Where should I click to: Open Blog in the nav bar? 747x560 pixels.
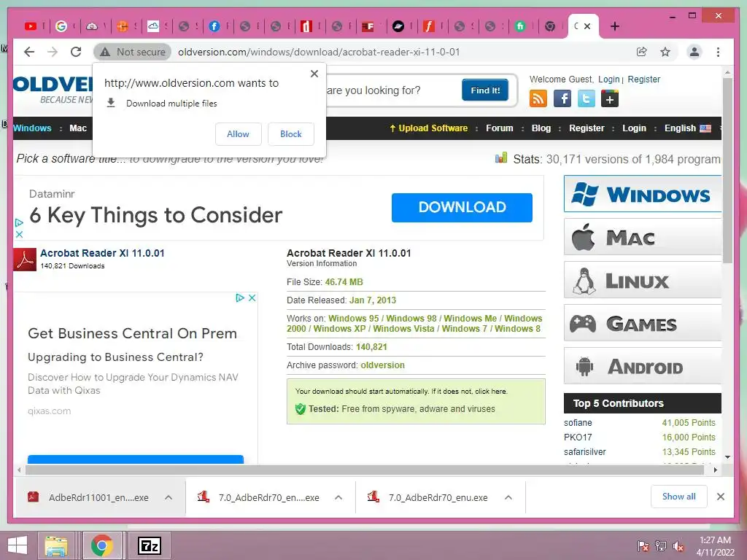tap(541, 128)
